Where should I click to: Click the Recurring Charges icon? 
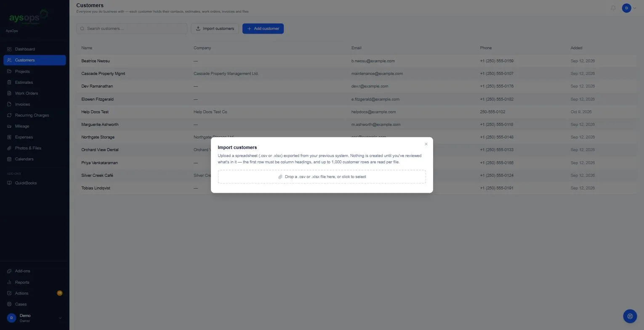(x=9, y=115)
